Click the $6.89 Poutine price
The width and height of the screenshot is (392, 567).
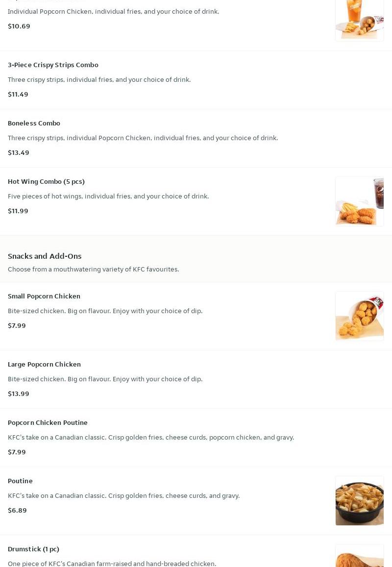[x=17, y=510]
